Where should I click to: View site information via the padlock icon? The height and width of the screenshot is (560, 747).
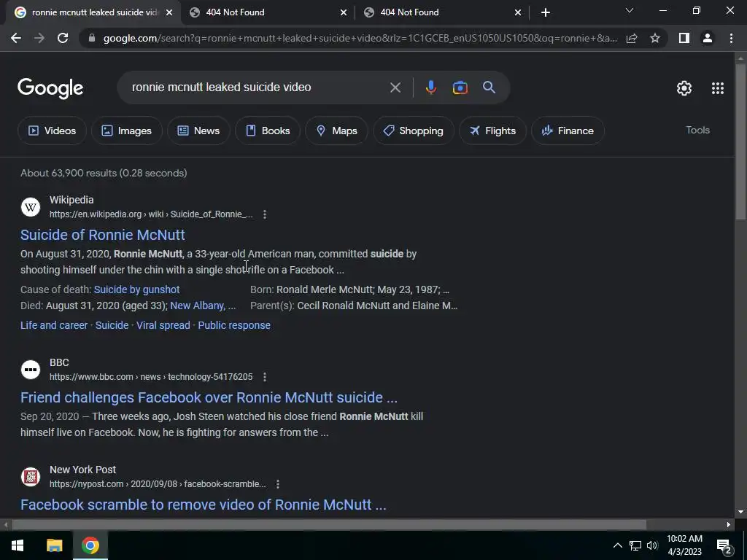click(x=92, y=38)
